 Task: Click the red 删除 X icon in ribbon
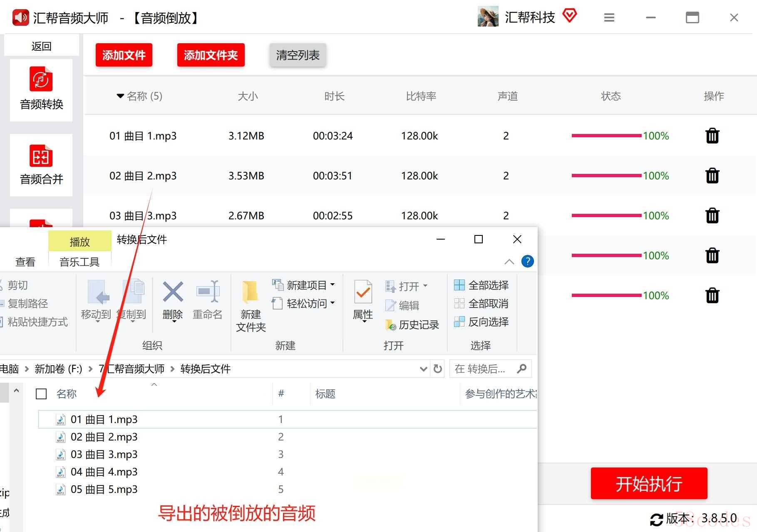(x=173, y=292)
